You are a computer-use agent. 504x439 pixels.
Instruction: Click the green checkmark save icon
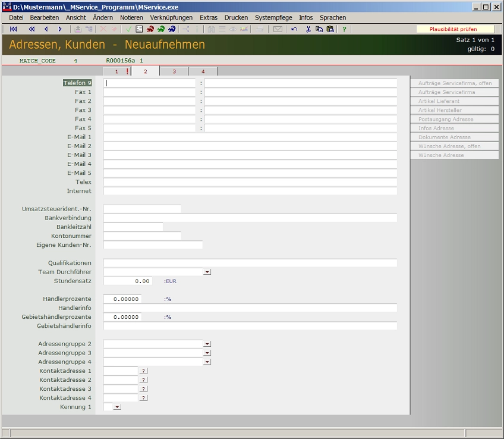click(x=128, y=29)
